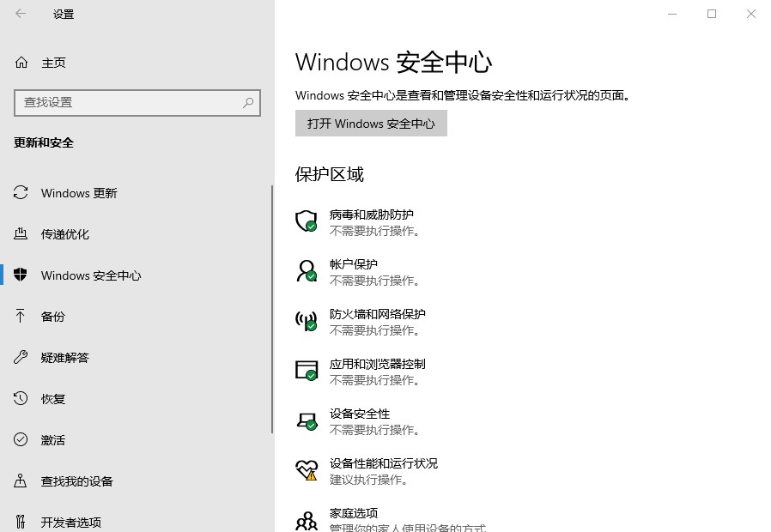Open 设备性能和运行状况 link
The image size is (771, 532).
point(384,463)
